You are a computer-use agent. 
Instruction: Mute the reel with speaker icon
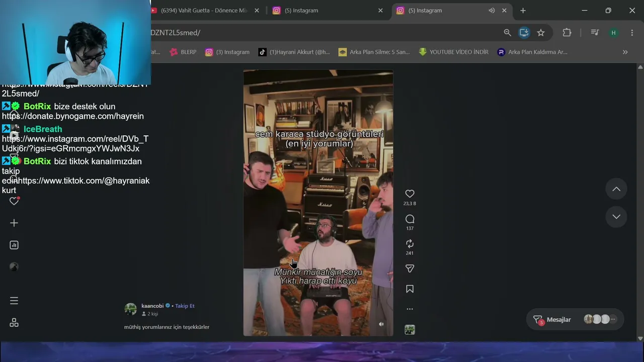[381, 324]
